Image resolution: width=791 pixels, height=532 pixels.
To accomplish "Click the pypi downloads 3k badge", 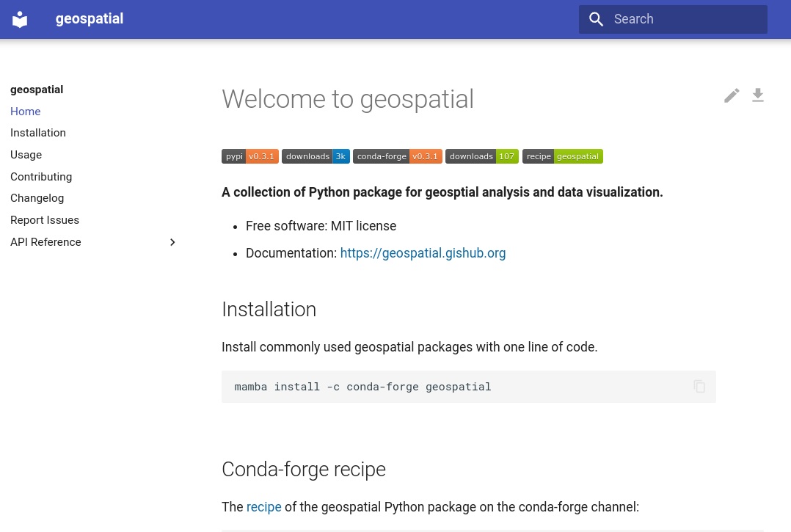I will 316,156.
